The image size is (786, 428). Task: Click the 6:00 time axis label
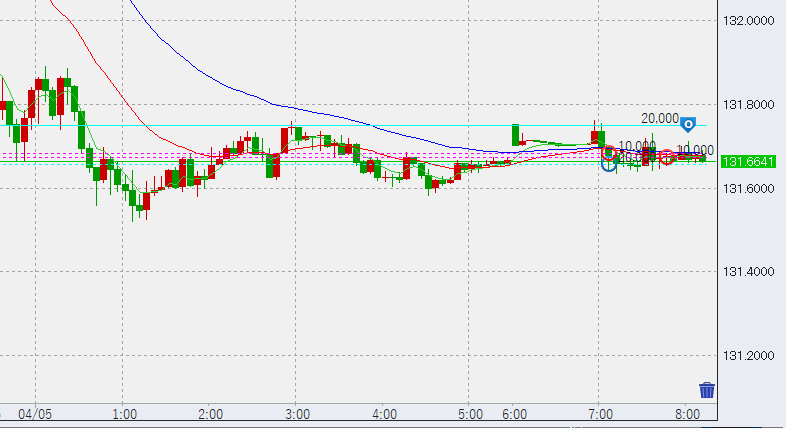coord(514,413)
